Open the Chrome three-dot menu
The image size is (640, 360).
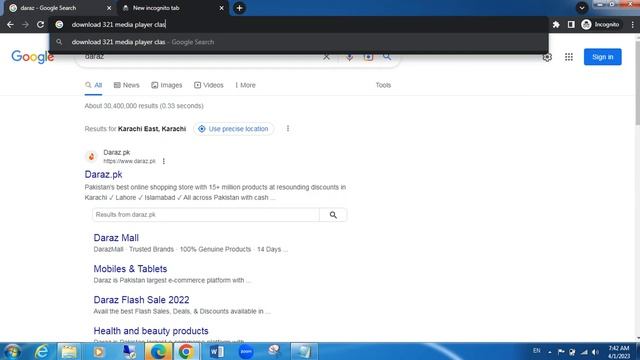click(633, 24)
